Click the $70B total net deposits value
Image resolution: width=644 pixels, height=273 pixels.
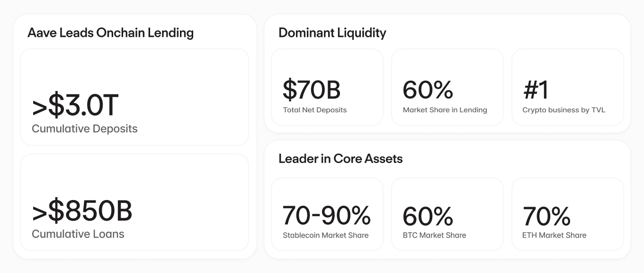[x=311, y=90]
